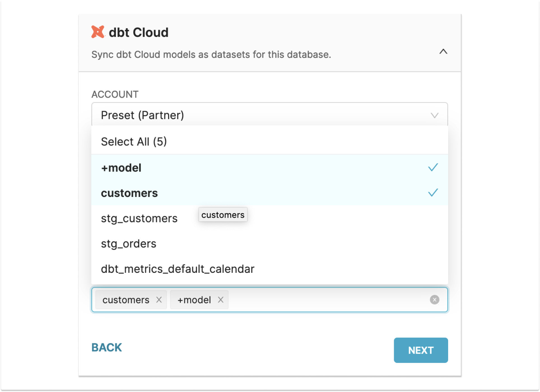The image size is (540, 392).
Task: Click the customers tooltip label
Action: click(x=223, y=215)
